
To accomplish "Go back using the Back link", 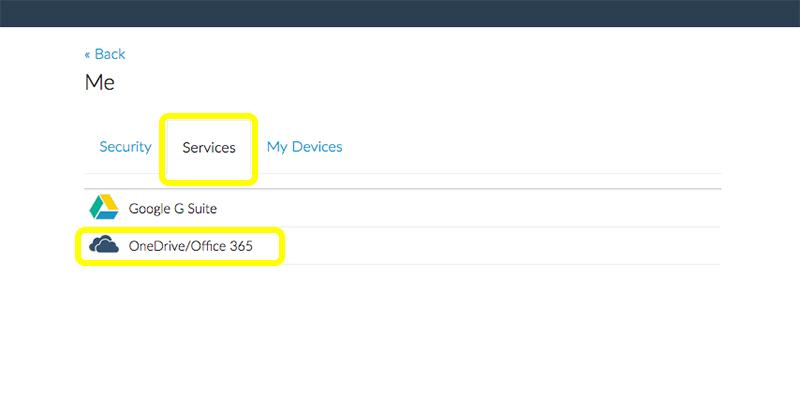I will click(x=105, y=54).
